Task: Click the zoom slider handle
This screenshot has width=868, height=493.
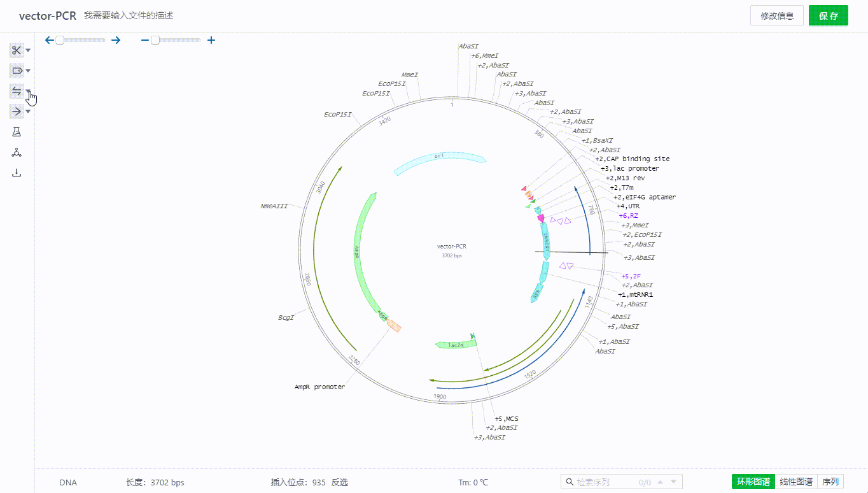Action: click(x=155, y=40)
